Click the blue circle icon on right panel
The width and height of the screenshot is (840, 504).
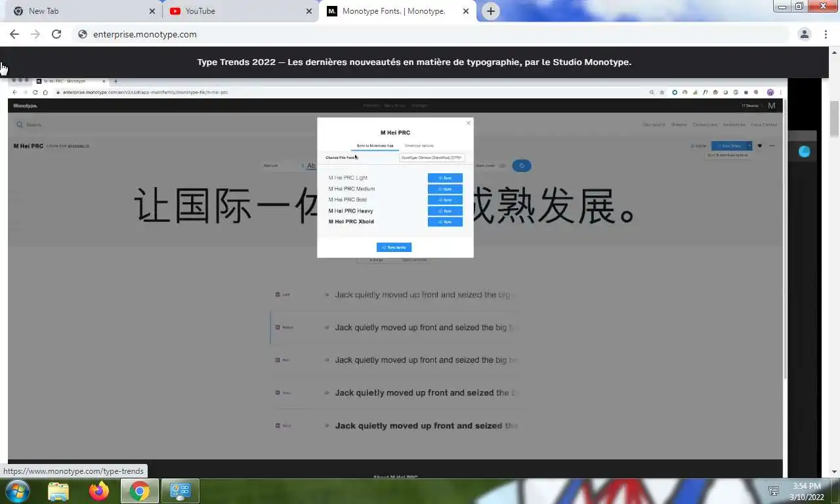coord(805,152)
